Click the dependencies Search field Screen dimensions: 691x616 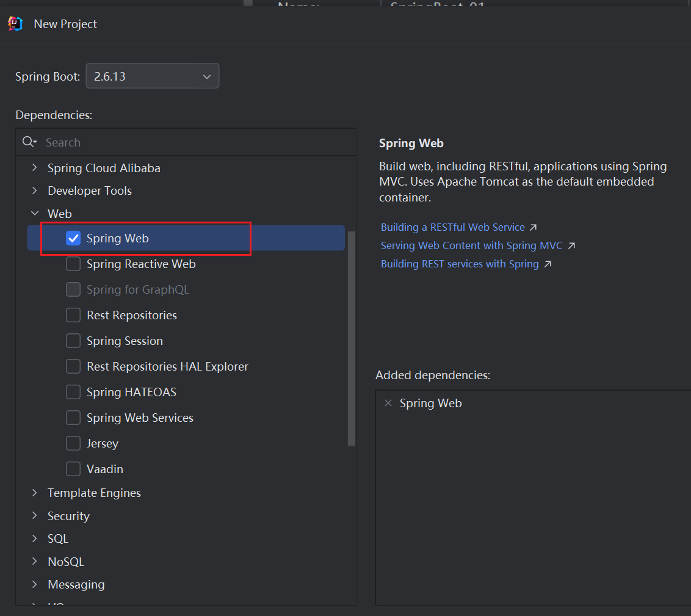coord(195,142)
